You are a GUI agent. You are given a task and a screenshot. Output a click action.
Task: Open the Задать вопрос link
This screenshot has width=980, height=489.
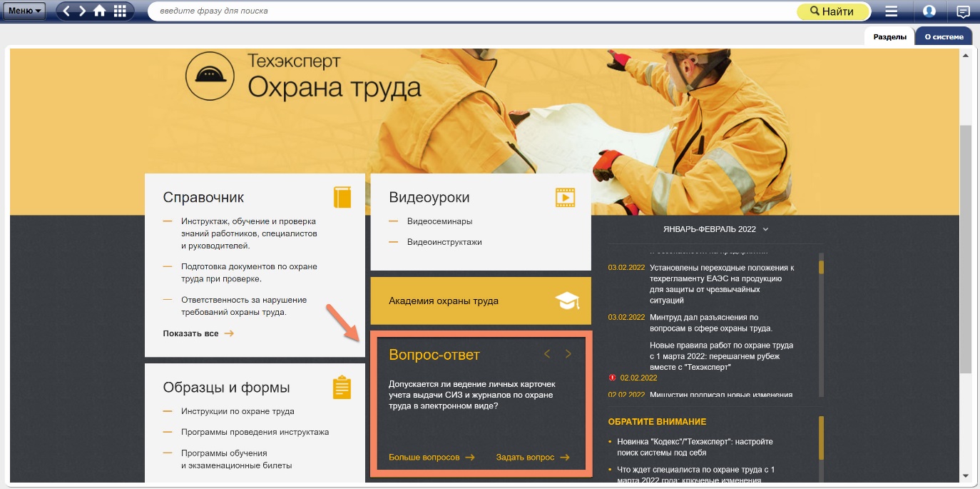click(532, 458)
